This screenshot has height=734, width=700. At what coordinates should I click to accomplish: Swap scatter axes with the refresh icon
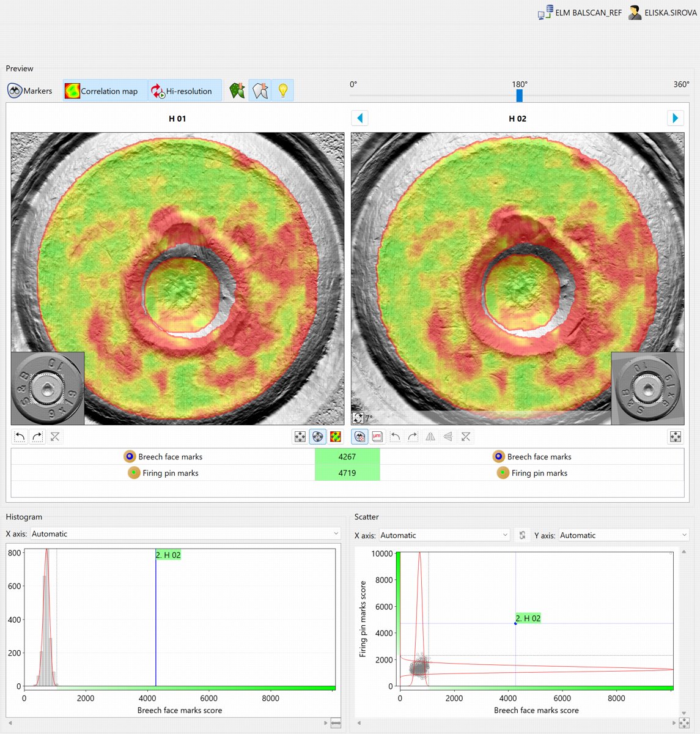click(x=522, y=535)
